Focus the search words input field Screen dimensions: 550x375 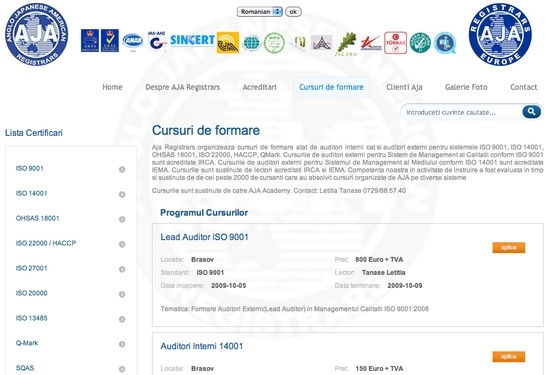tap(461, 112)
